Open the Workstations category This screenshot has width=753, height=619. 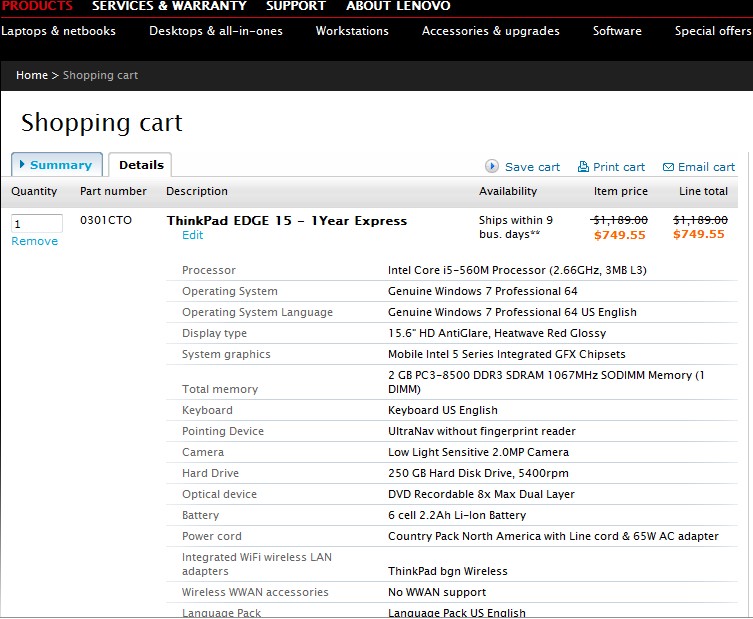point(352,31)
